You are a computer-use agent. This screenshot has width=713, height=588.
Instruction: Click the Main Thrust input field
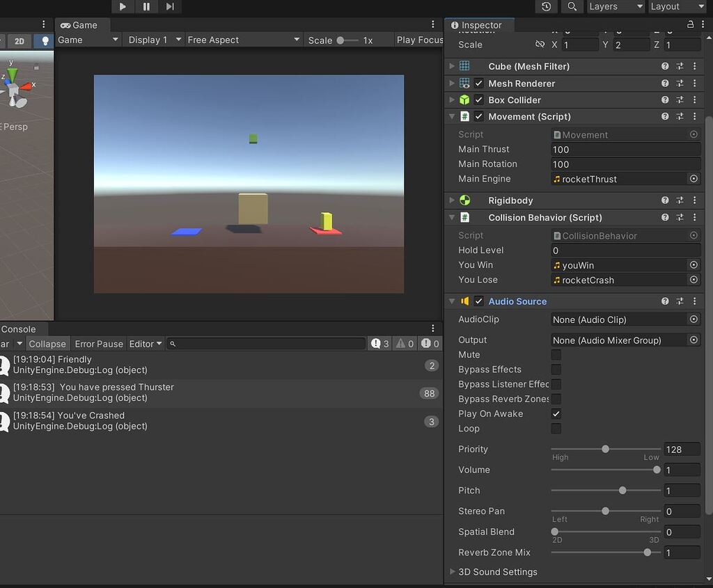pos(625,149)
